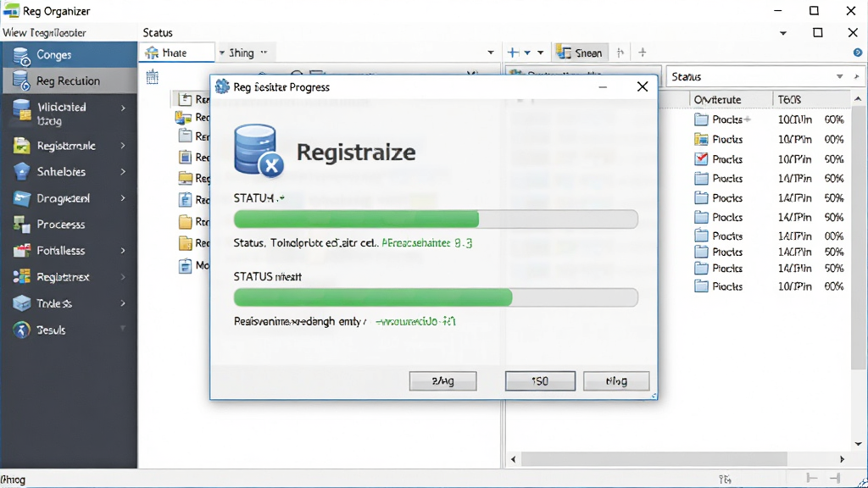Click the Registrrrule sidebar icon

pyautogui.click(x=21, y=146)
